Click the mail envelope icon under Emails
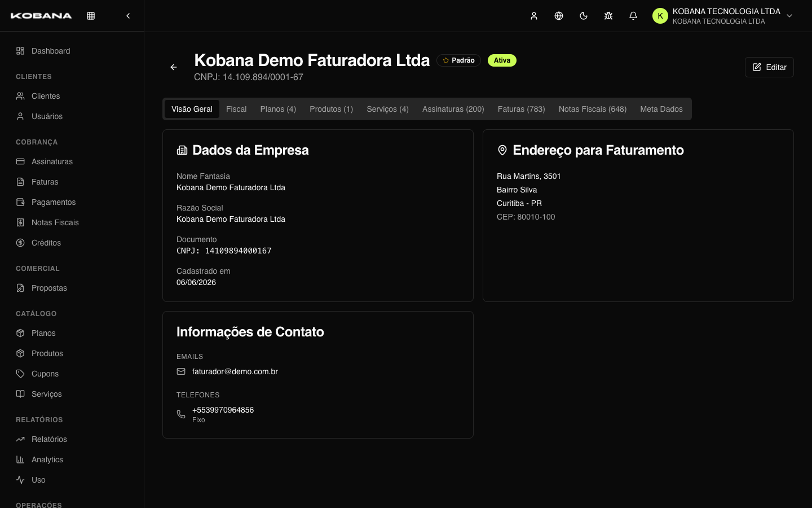 tap(181, 371)
